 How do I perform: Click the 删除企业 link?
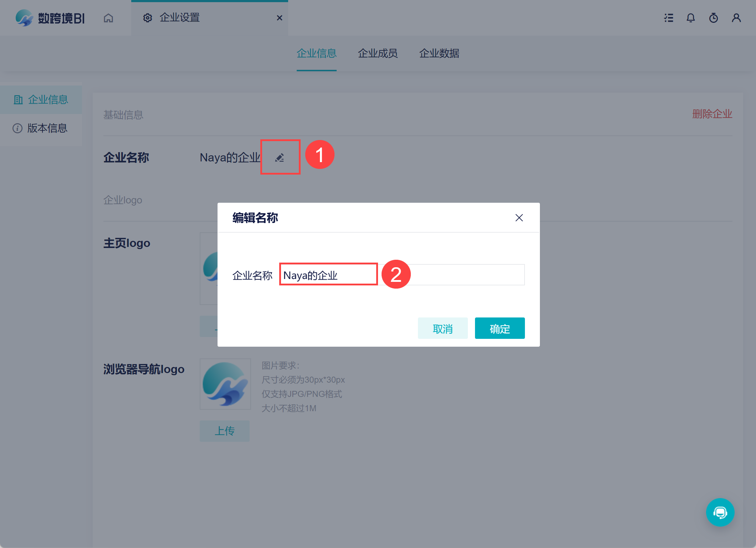click(712, 114)
